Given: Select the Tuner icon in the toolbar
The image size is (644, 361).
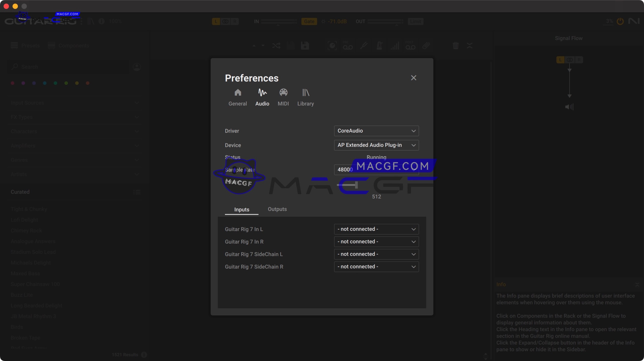Looking at the screenshot, I should 364,46.
